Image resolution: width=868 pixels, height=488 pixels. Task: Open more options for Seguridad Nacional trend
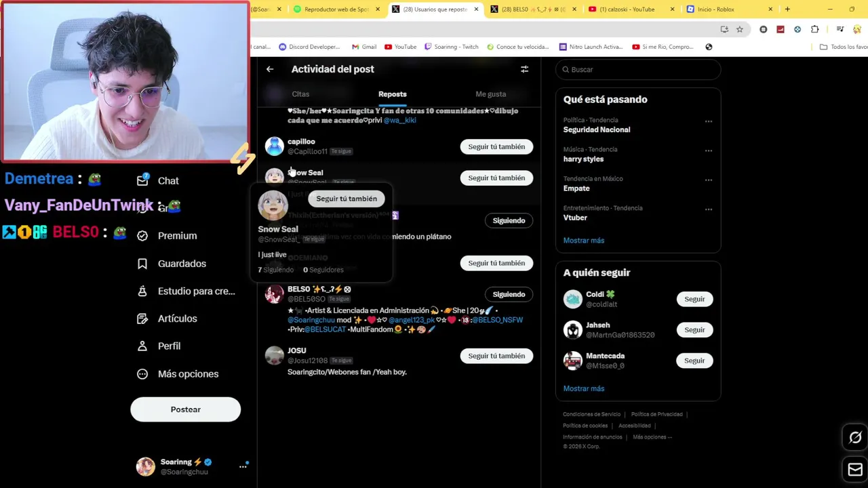click(x=708, y=121)
